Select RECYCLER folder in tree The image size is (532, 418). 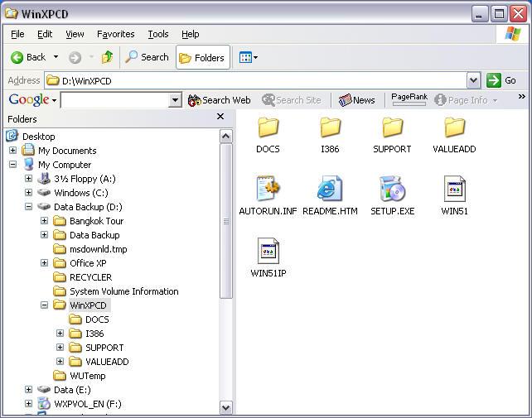90,277
